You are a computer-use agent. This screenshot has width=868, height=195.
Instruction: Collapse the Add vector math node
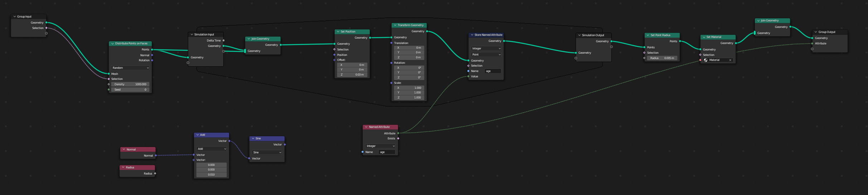click(x=197, y=135)
